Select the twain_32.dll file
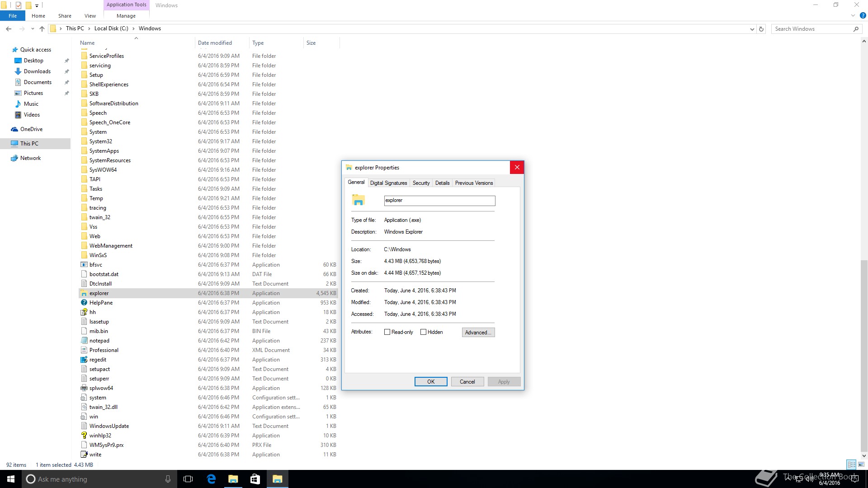 click(x=103, y=407)
